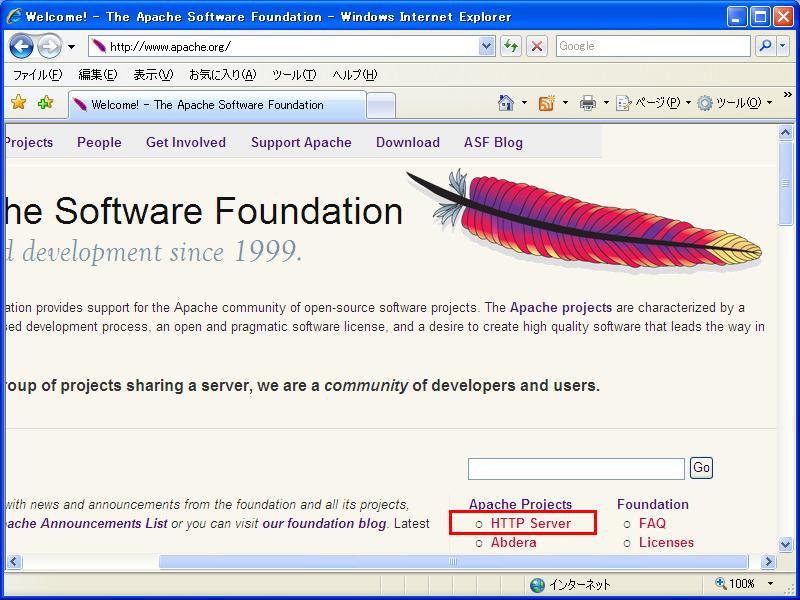
Task: Open the Abdera project link
Action: (x=513, y=542)
